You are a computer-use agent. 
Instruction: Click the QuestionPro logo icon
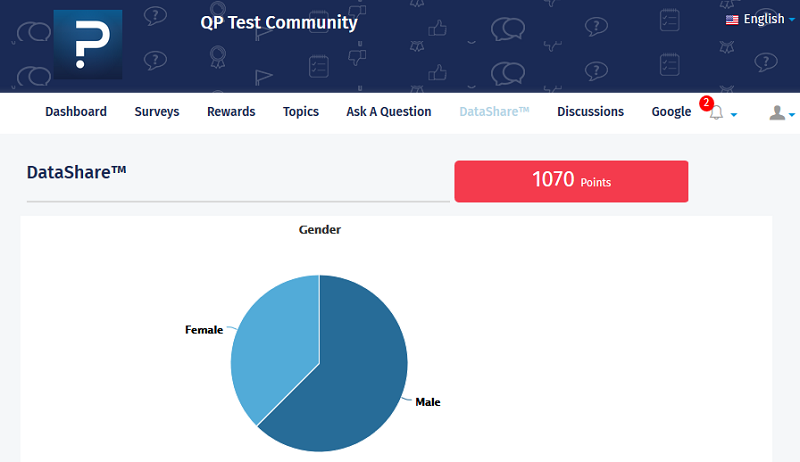click(87, 45)
